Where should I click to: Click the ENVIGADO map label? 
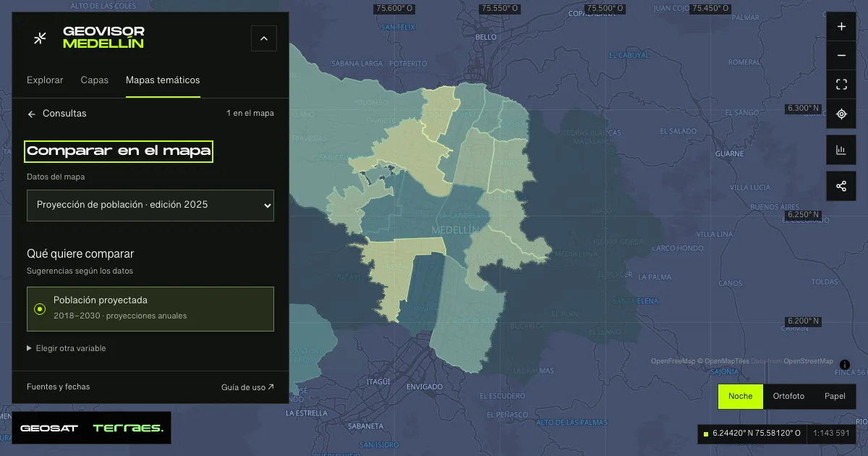(425, 387)
